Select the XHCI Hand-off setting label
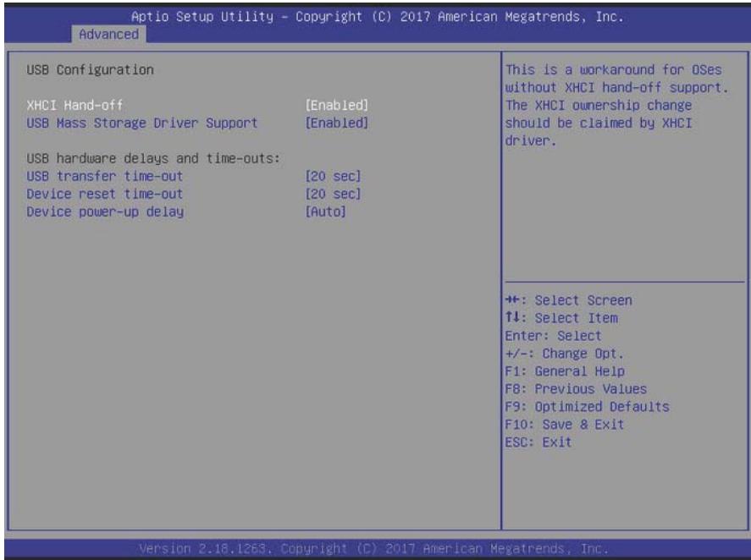Screen dimensions: 751x560 click(x=75, y=105)
